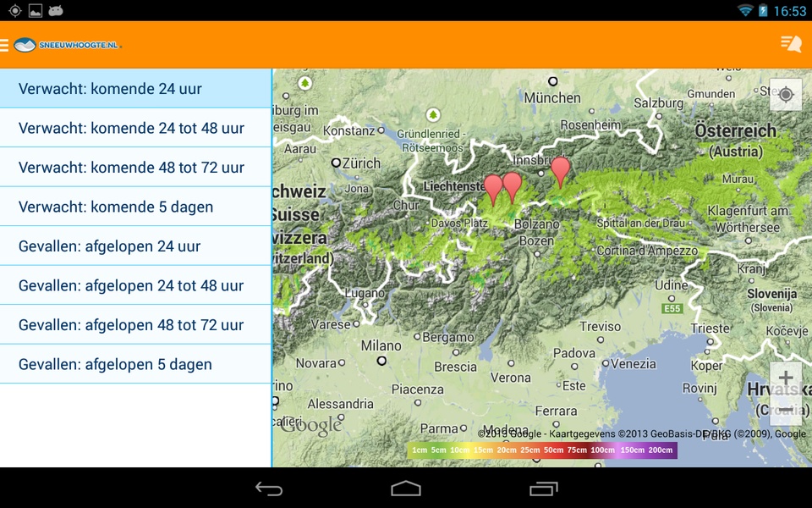812x508 pixels.
Task: Tap the E55 road badge
Action: click(x=672, y=308)
